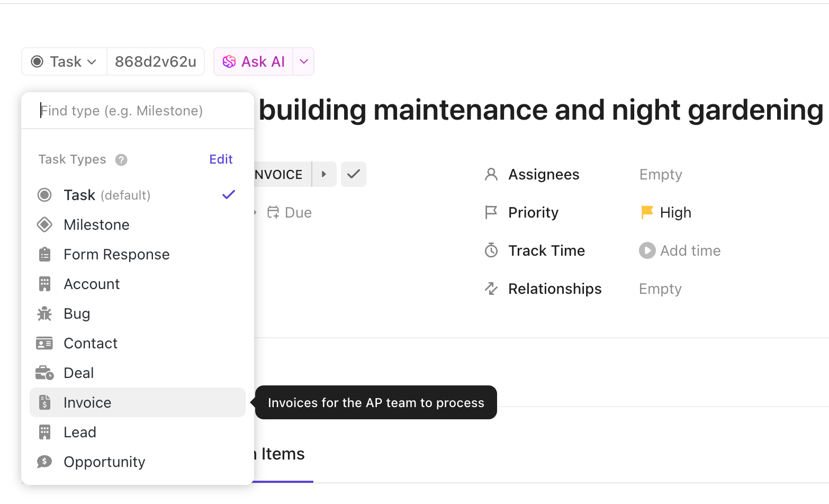Screen dimensions: 829x504
Task: Select Invoice from the task types menu
Action: (87, 403)
